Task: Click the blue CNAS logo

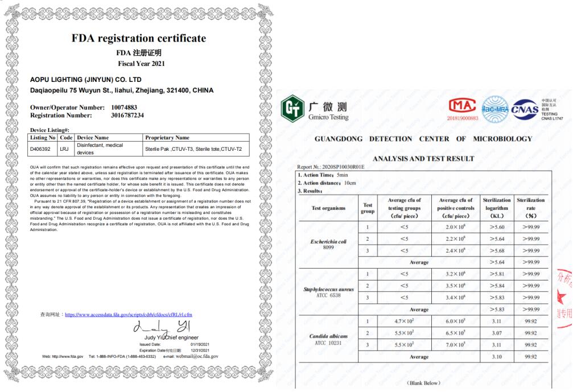Action: (525, 109)
